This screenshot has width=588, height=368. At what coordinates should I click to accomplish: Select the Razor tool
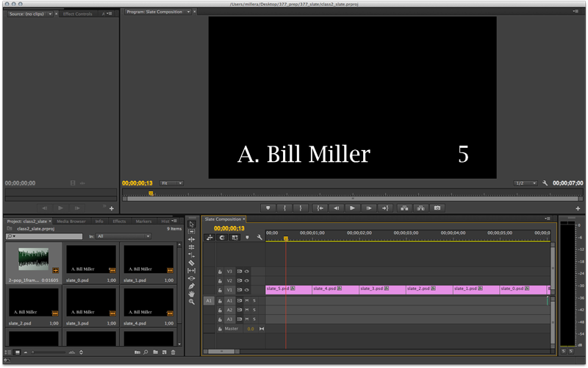(x=192, y=263)
